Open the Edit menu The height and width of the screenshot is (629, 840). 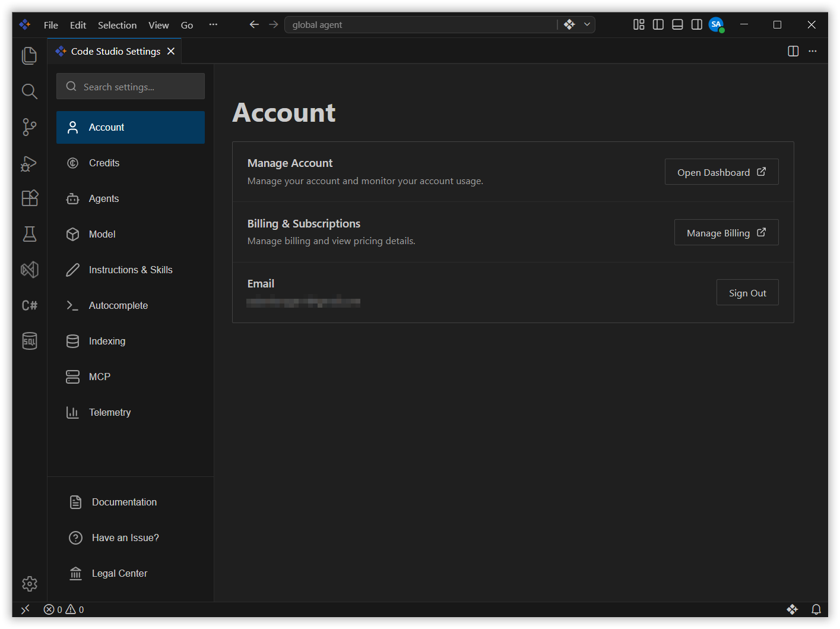(x=78, y=25)
